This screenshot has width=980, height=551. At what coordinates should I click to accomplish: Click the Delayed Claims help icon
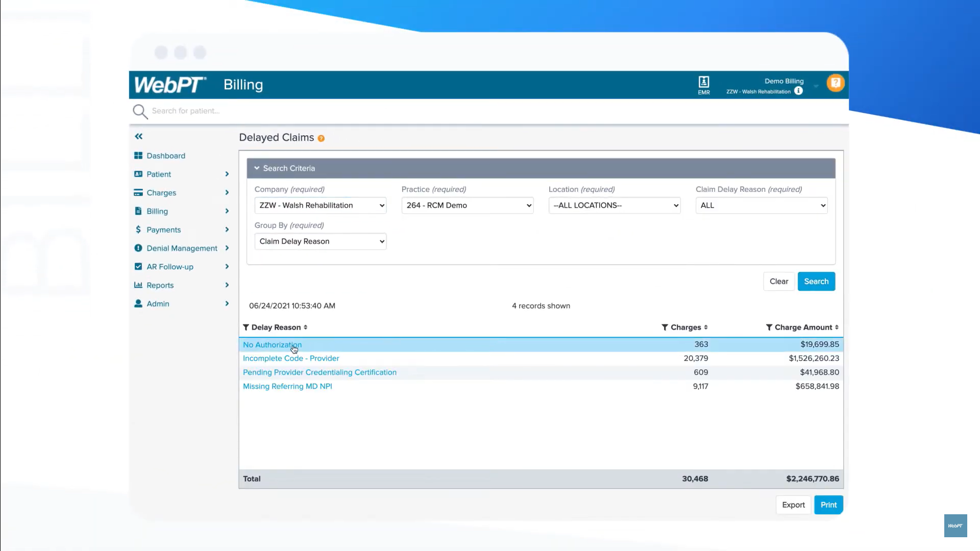(x=321, y=138)
